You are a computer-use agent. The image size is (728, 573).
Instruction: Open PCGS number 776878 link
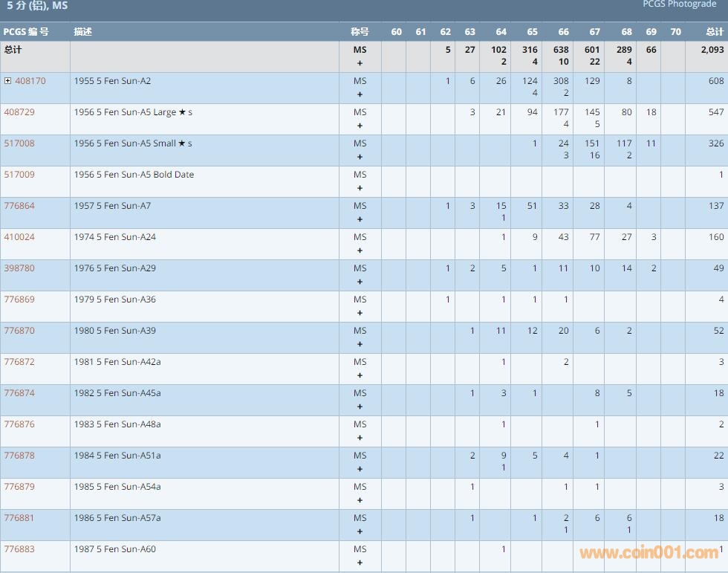pyautogui.click(x=19, y=456)
